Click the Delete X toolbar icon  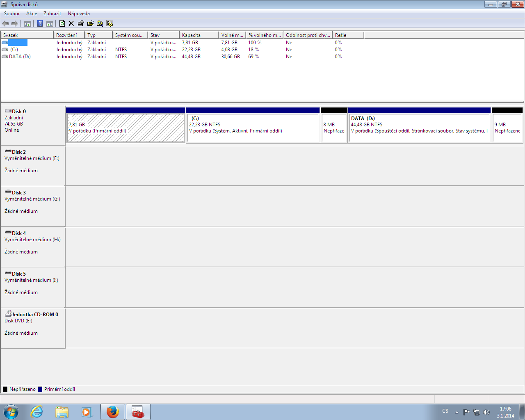[71, 23]
